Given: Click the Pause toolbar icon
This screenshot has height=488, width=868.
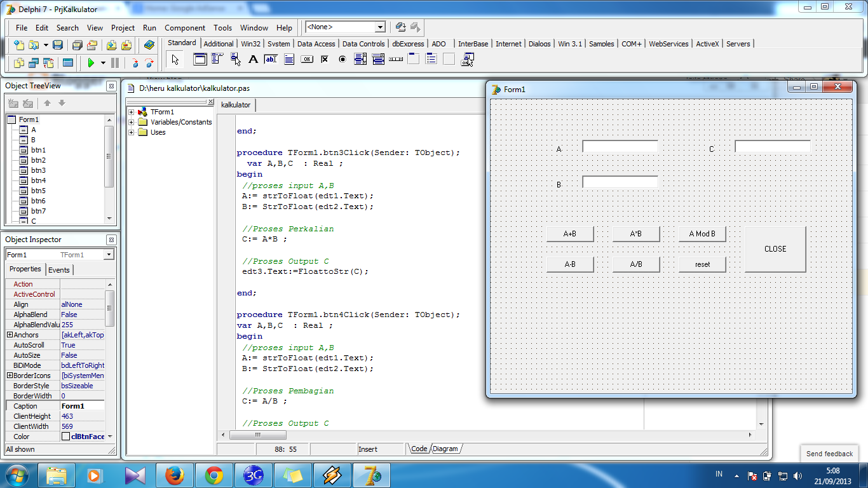Looking at the screenshot, I should [x=115, y=63].
